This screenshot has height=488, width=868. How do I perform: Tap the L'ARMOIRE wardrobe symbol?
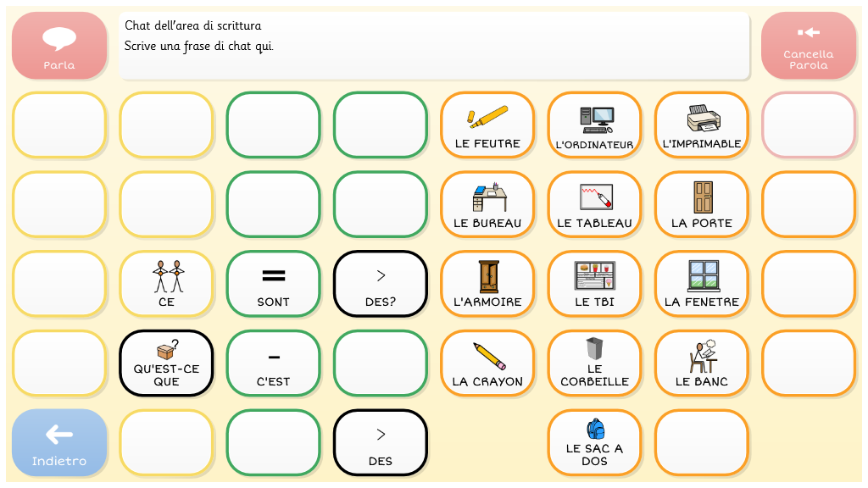click(x=487, y=284)
